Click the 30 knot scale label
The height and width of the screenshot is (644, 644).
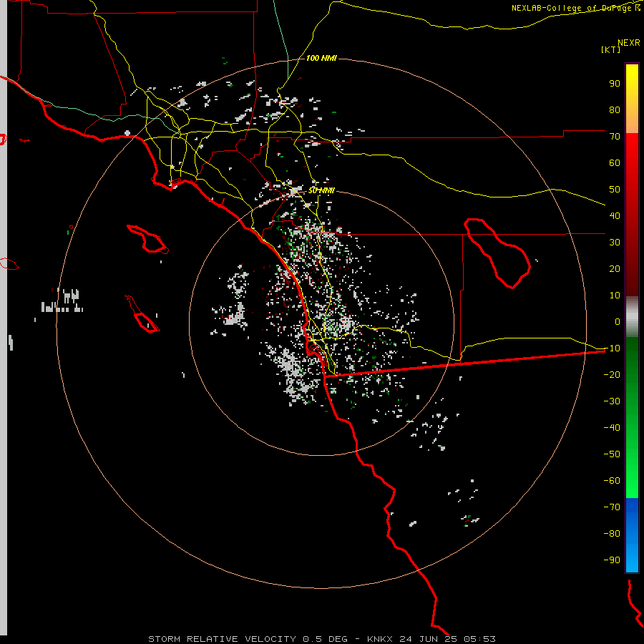pos(615,243)
